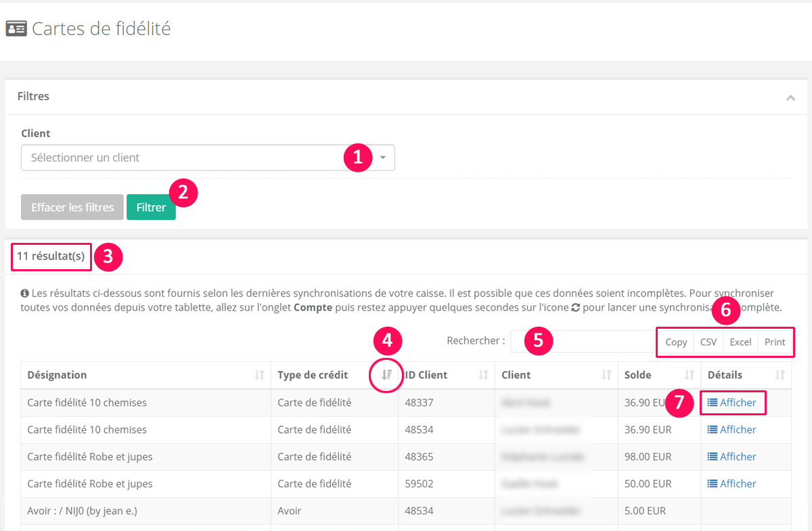
Task: Click the Avoir credit type cell
Action: [x=334, y=511]
